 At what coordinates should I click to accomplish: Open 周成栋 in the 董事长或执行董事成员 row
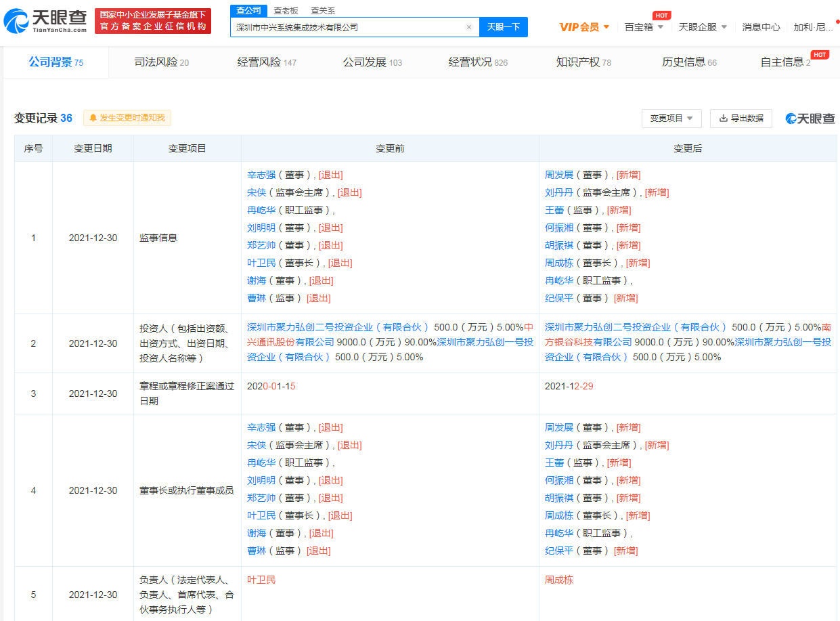click(559, 515)
